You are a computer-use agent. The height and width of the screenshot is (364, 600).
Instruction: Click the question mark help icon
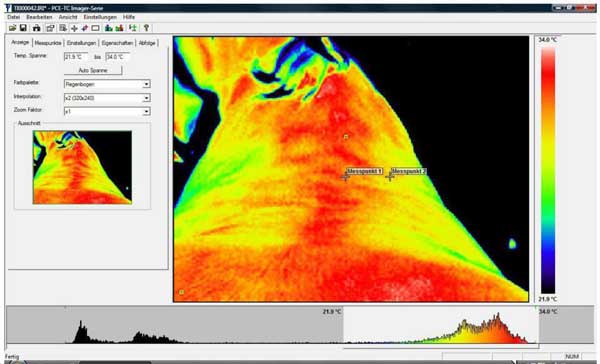(146, 28)
